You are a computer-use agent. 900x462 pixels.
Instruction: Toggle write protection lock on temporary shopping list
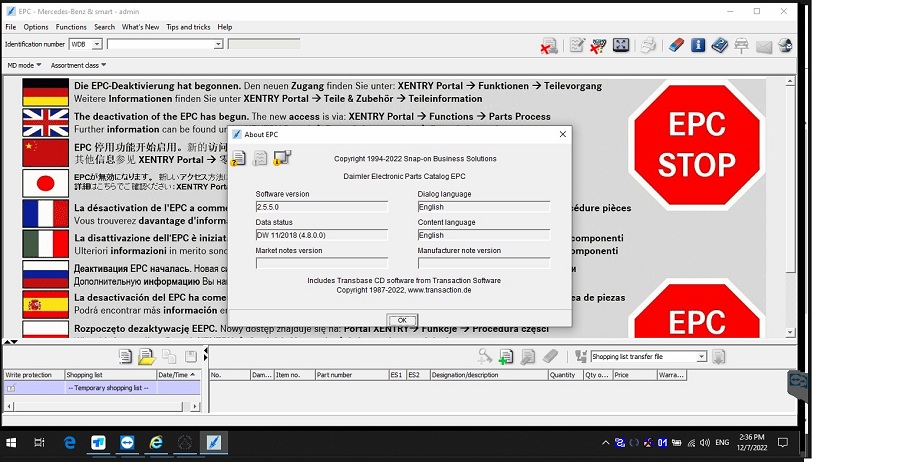coord(11,388)
